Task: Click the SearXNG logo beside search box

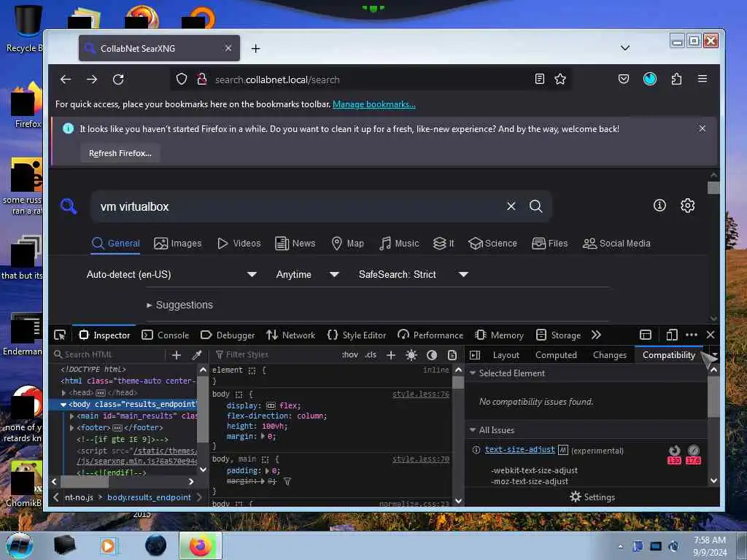Action: click(x=69, y=206)
